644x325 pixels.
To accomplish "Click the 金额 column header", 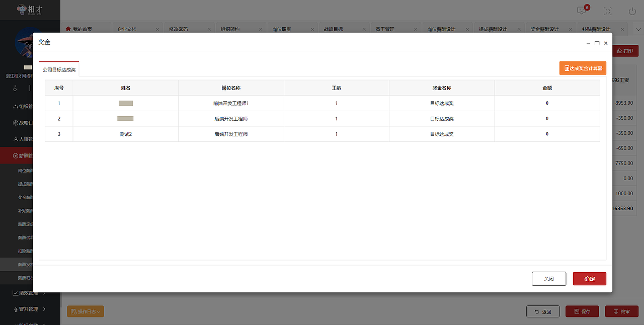I will (x=547, y=88).
